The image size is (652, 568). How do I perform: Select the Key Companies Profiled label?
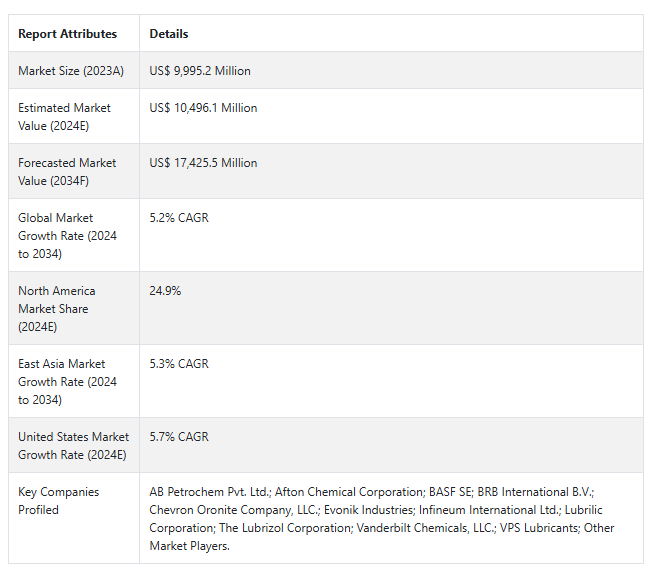59,501
